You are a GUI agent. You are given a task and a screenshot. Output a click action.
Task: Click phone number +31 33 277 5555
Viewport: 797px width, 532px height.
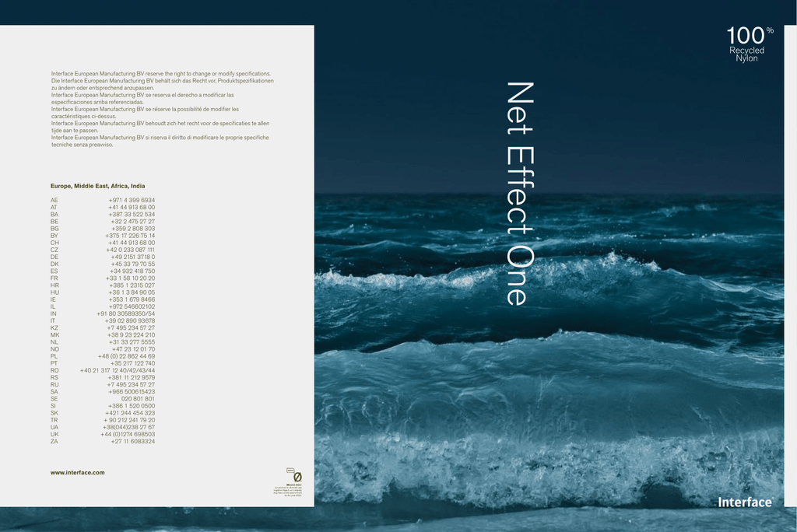point(132,342)
